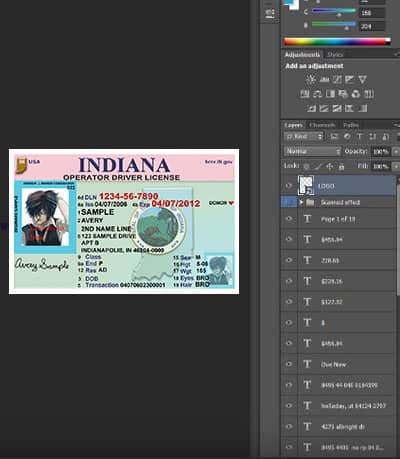The height and width of the screenshot is (459, 400).
Task: Add a Photo Filter adjustment
Action: [x=343, y=94]
